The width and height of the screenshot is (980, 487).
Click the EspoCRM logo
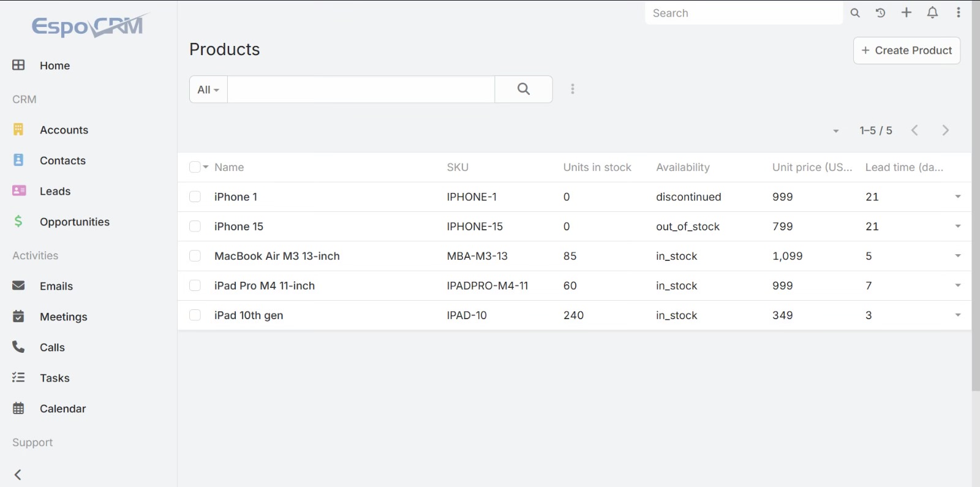point(90,25)
